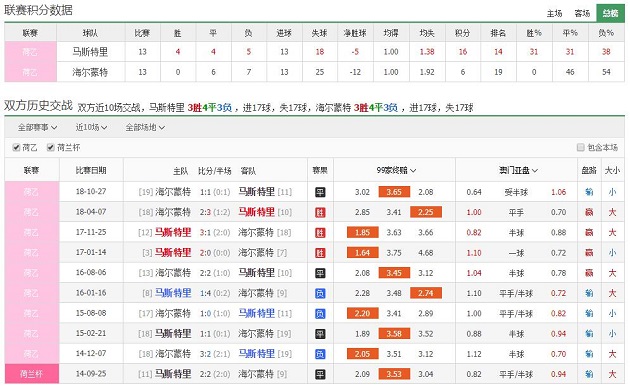Click the date 15-02-21 cell
The height and width of the screenshot is (389, 630).
pos(91,333)
